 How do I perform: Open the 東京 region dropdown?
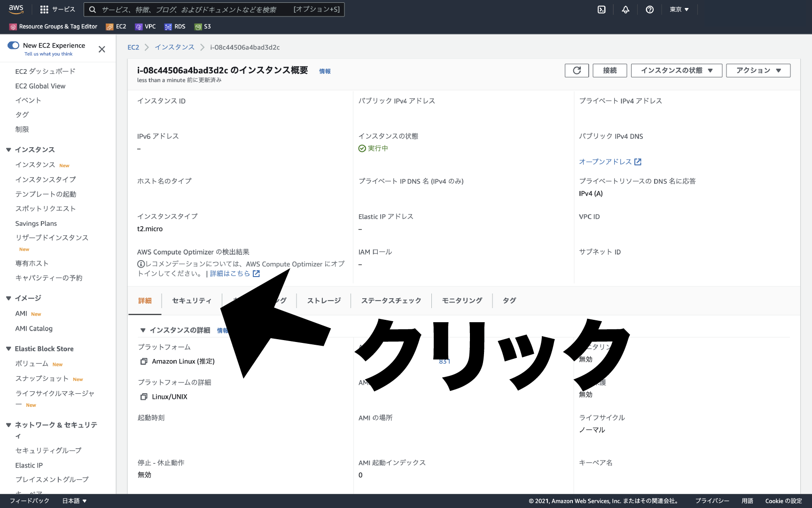pos(679,9)
